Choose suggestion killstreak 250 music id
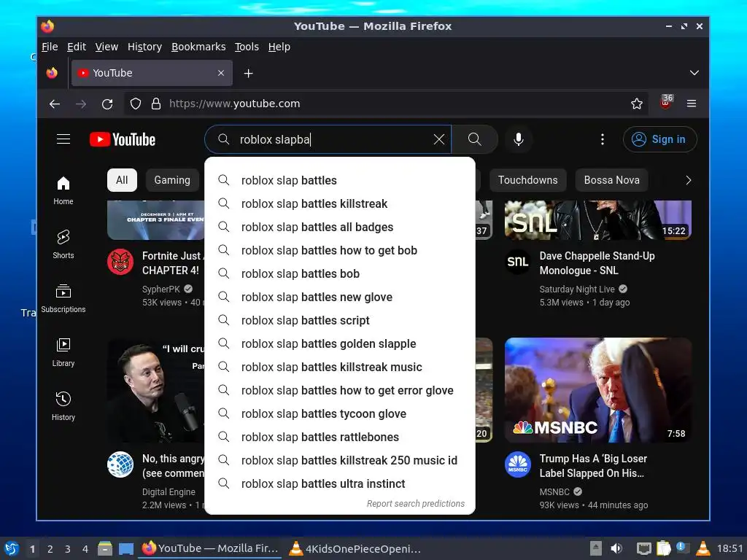This screenshot has height=560, width=747. pos(340,461)
